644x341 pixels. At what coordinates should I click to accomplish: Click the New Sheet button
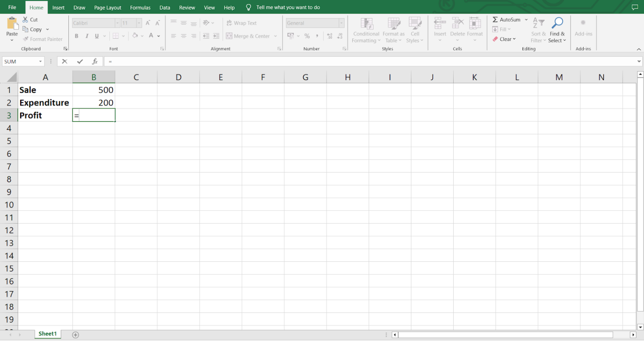tap(75, 334)
